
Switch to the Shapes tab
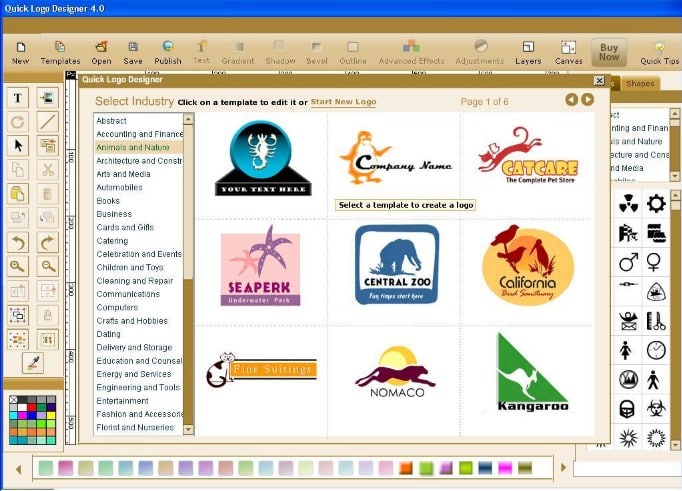640,84
